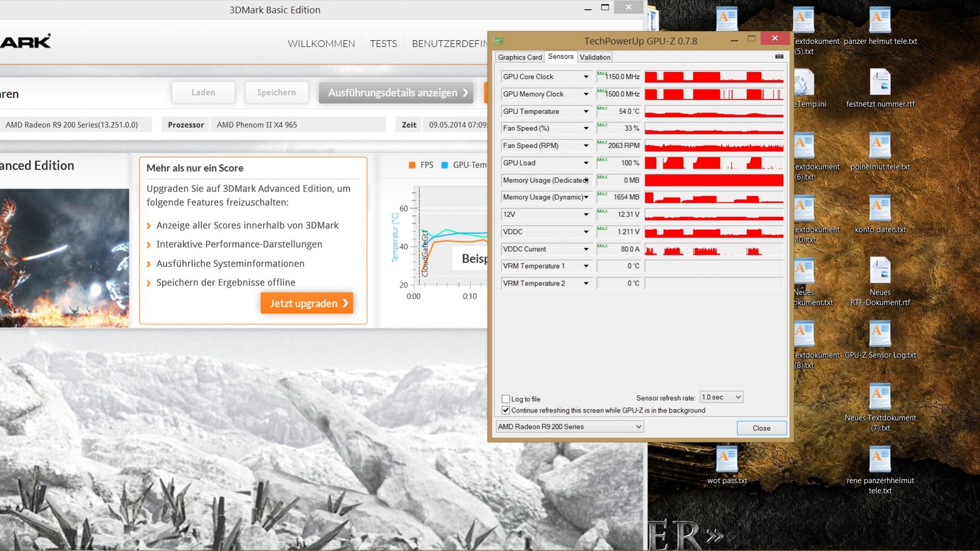Select the konto daten.txt desktop icon
This screenshot has height=551, width=980.
(880, 215)
